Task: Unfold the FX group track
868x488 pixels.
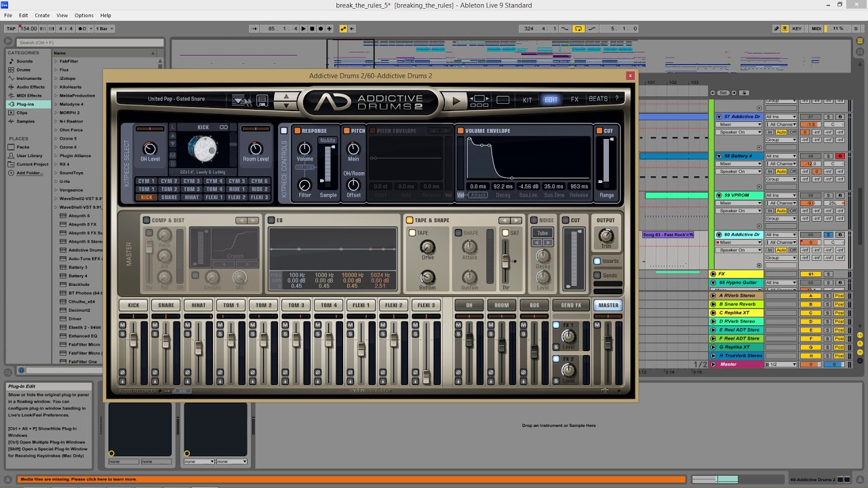Action: 713,274
